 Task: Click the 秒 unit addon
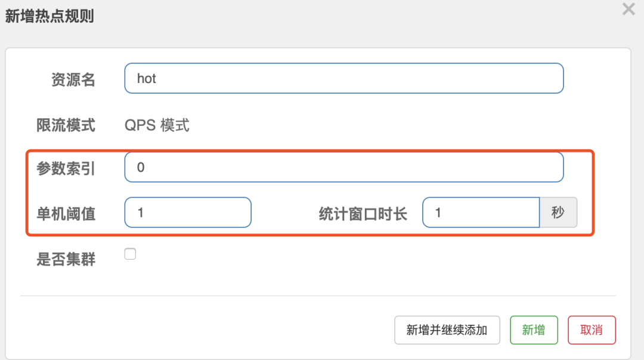pyautogui.click(x=558, y=213)
